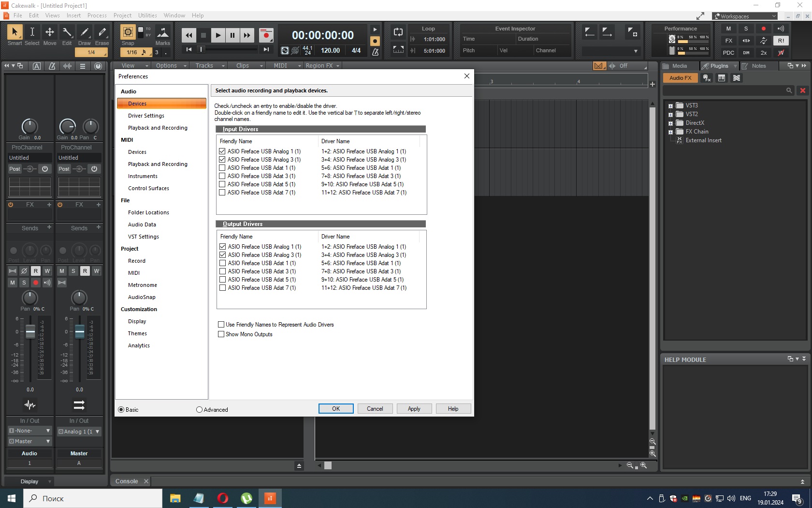
Task: Uncheck ASIO Fireface USB Analog 3 input
Action: (222, 160)
